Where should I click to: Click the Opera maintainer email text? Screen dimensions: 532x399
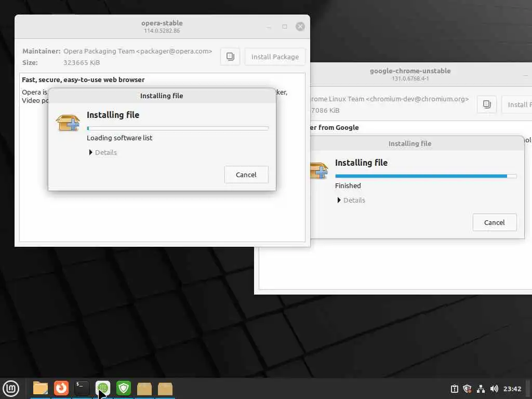174,51
